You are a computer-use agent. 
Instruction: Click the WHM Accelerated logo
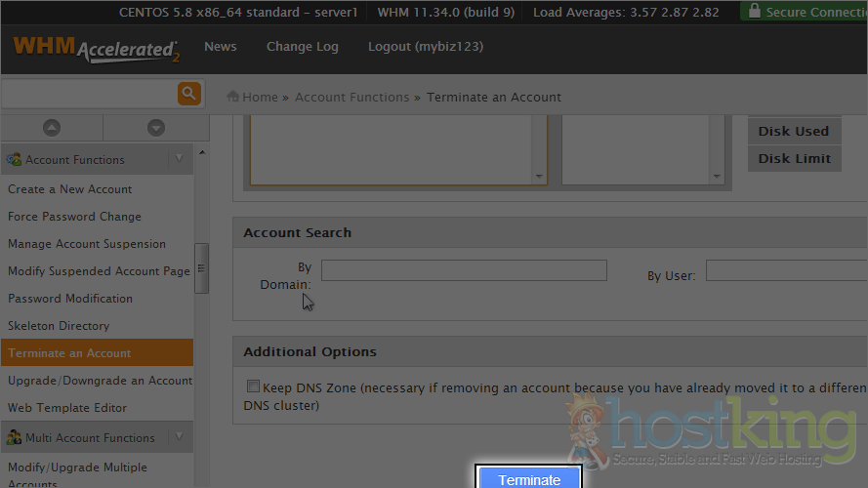pyautogui.click(x=96, y=49)
